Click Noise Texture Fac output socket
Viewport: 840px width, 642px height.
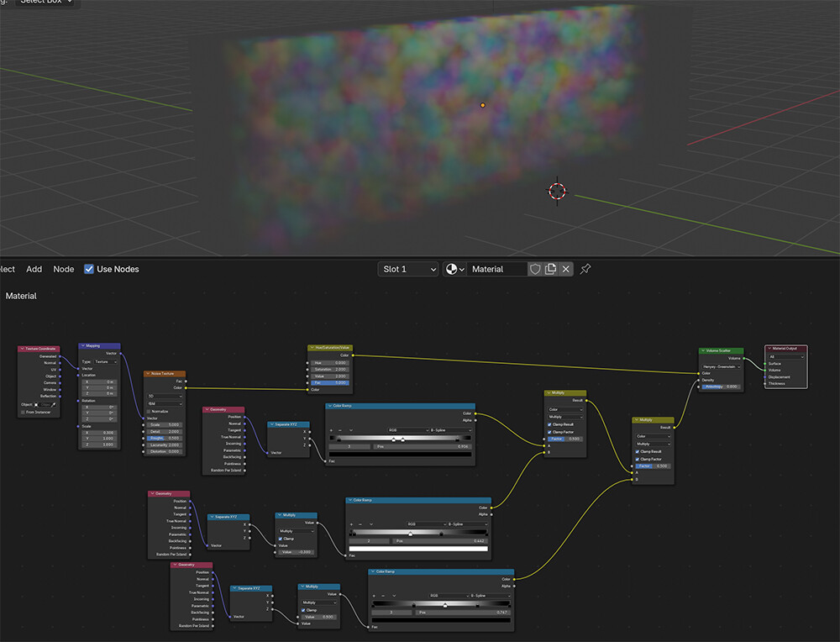pos(186,381)
